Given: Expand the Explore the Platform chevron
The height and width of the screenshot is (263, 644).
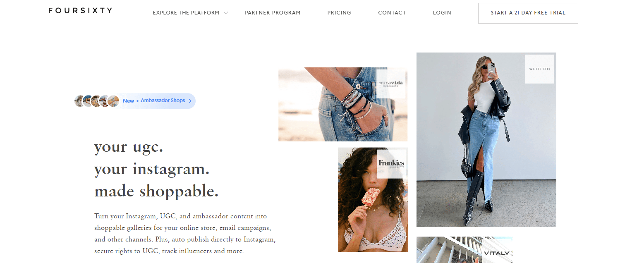Looking at the screenshot, I should pyautogui.click(x=226, y=13).
